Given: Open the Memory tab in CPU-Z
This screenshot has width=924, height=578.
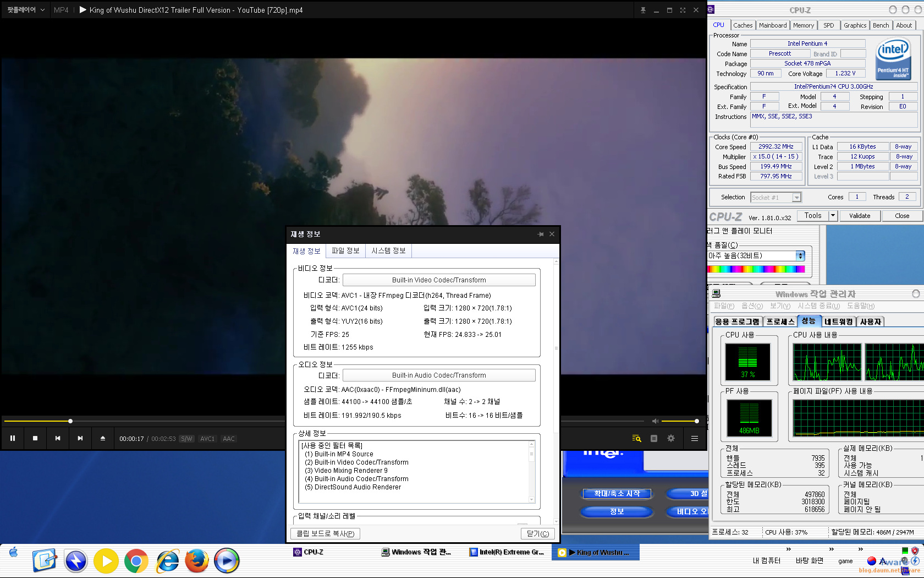Looking at the screenshot, I should point(804,25).
